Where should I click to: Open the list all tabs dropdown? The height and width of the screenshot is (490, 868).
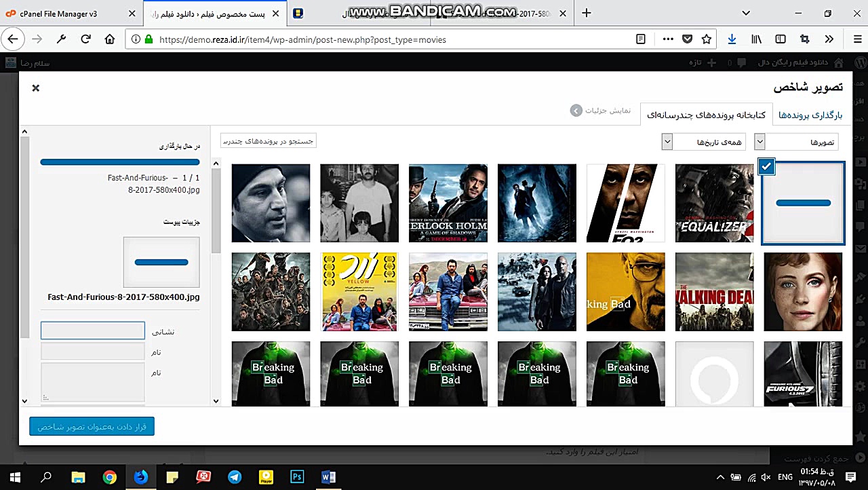[x=746, y=13]
